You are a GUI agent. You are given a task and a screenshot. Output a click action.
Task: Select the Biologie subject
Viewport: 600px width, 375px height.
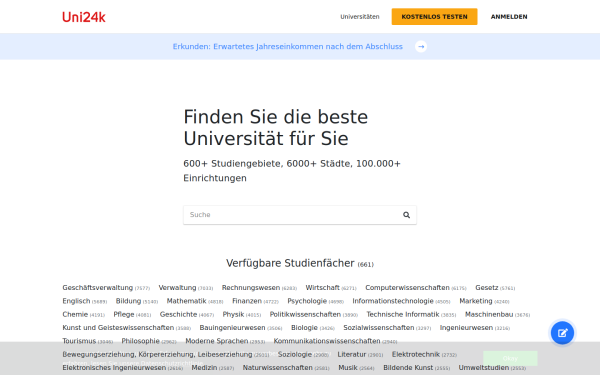click(304, 328)
